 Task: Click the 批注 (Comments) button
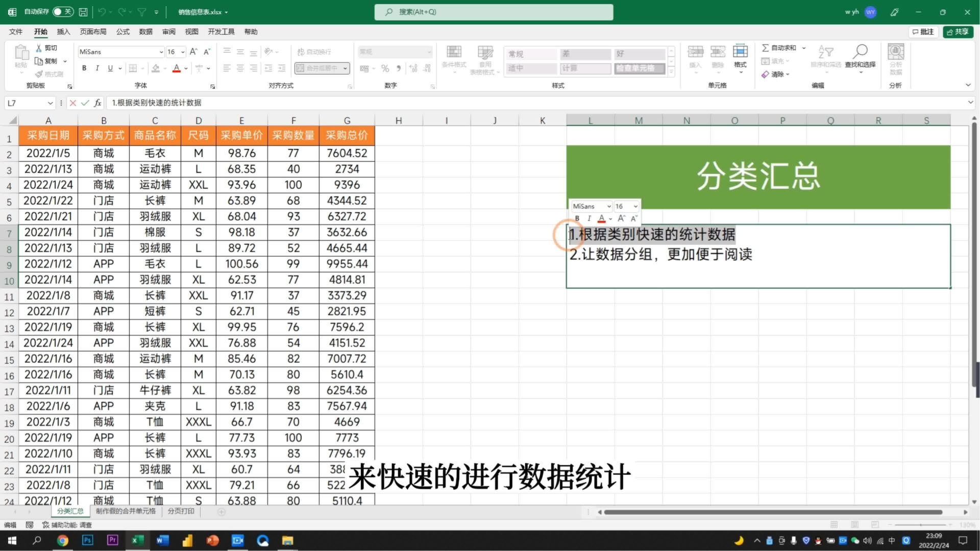point(923,32)
